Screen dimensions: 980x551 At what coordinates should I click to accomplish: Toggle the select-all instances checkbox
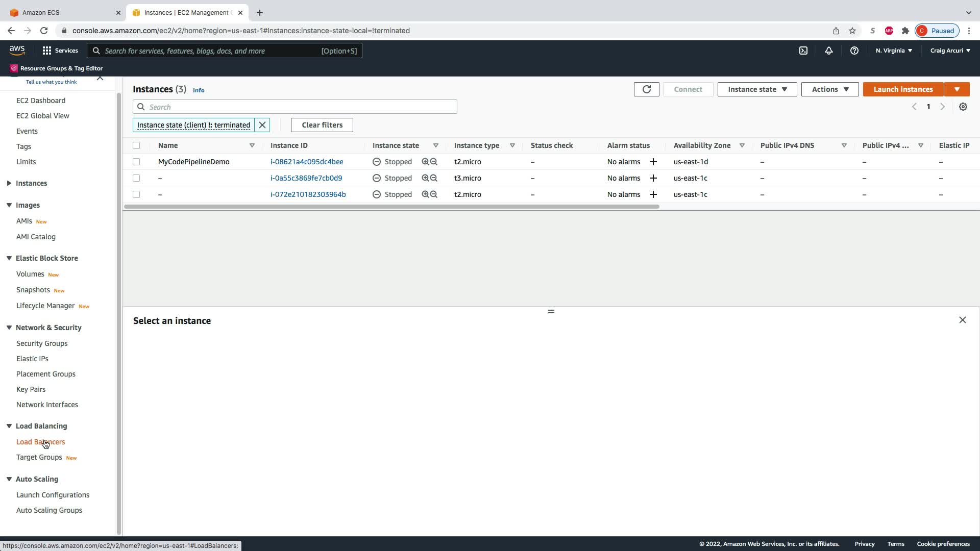(x=136, y=145)
